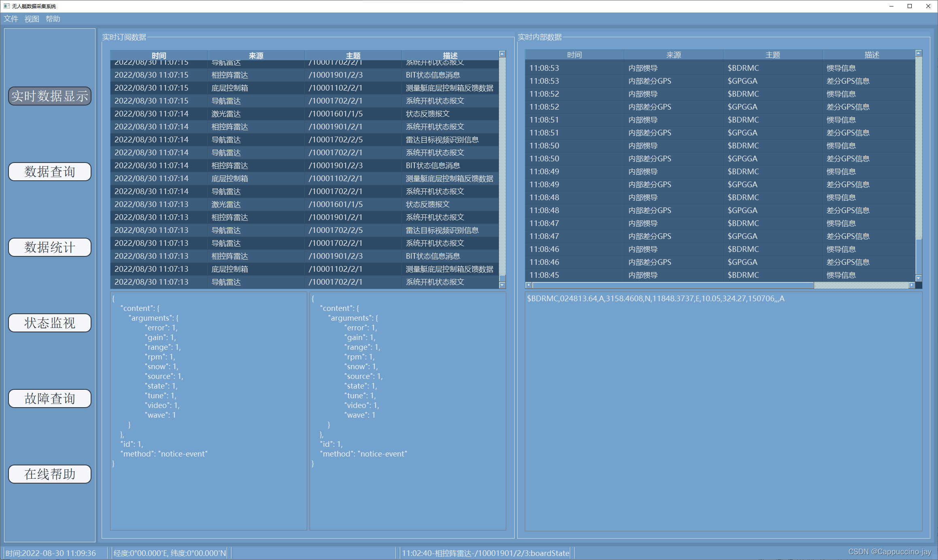The image size is (938, 560).
Task: Click the $BDRMC raw sentence text
Action: point(656,299)
